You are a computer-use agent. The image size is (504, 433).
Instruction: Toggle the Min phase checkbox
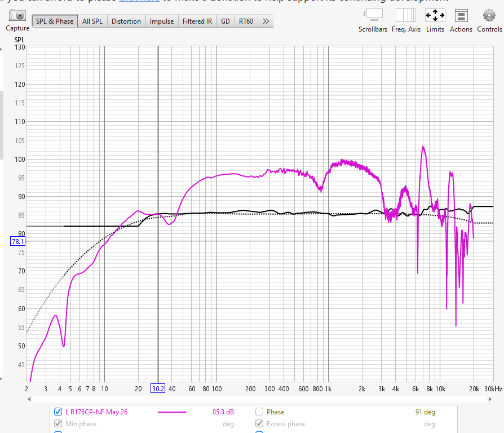pos(58,424)
